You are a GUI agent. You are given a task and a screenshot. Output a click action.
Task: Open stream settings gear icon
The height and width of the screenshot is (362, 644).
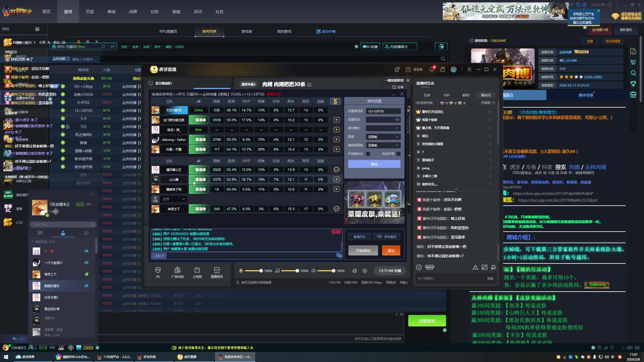coord(365,271)
